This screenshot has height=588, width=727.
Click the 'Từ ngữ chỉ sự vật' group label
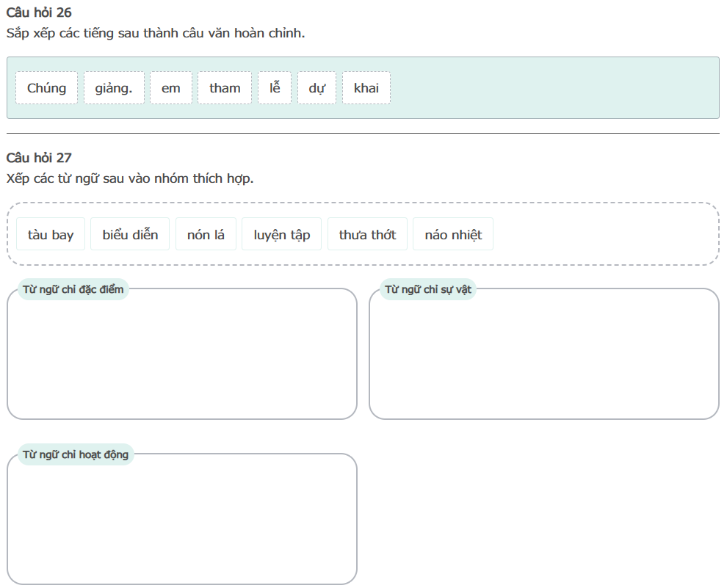click(428, 289)
